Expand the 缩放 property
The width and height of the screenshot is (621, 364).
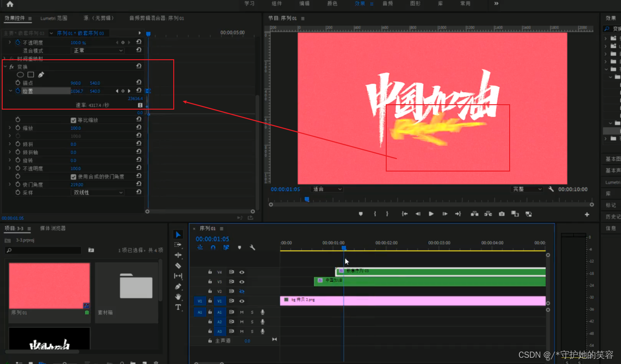point(10,128)
